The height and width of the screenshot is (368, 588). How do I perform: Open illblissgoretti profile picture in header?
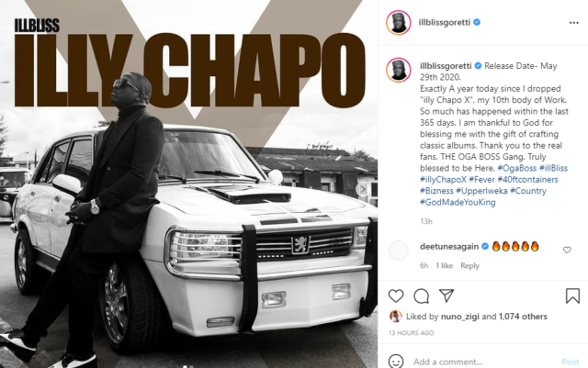(x=398, y=23)
